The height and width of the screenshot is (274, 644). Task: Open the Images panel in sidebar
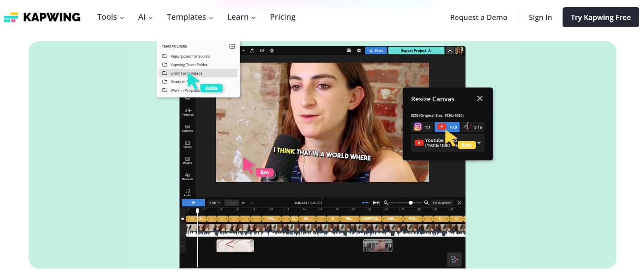tap(187, 160)
